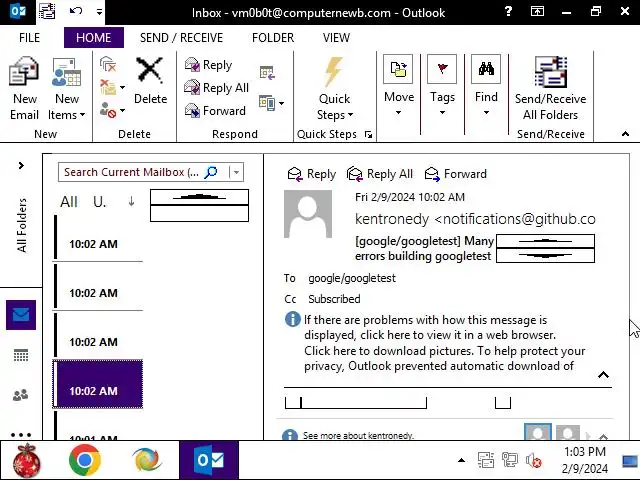Switch to Mail view

coord(21,315)
